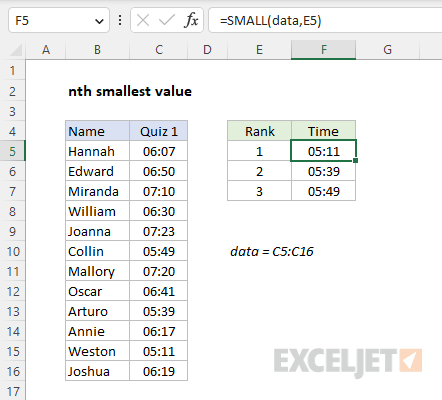Select row 16 header
Screen dimensions: 442x400
13,371
